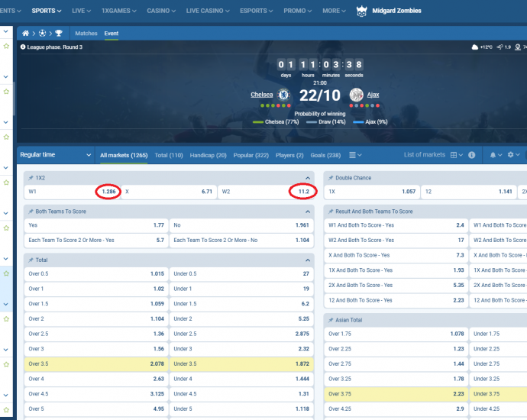Click the info icon beside List of markets
This screenshot has width=527, height=420.
[471, 155]
